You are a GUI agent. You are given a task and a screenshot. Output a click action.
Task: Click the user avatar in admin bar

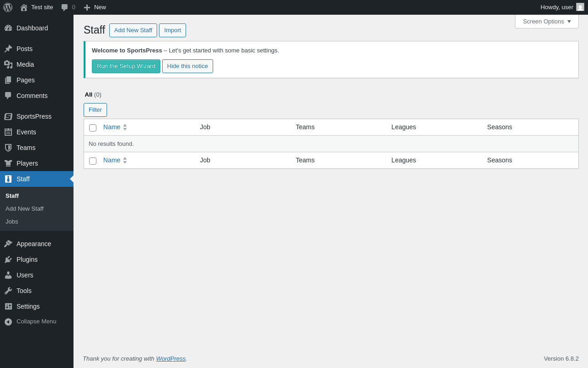tap(580, 7)
